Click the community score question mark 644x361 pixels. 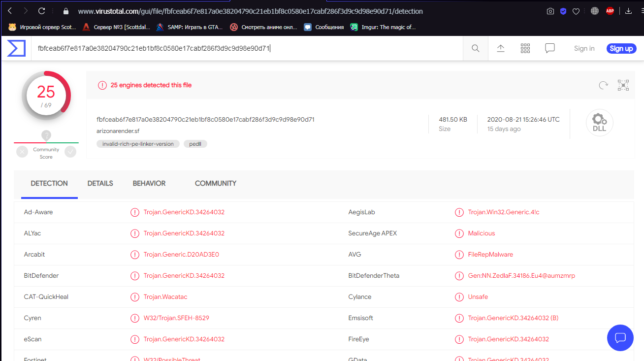[46, 135]
